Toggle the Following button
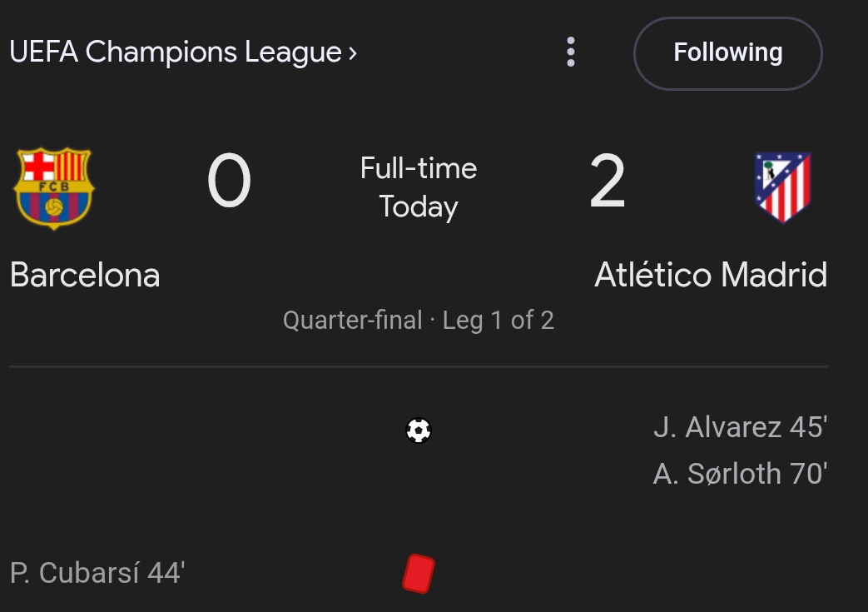 coord(727,52)
